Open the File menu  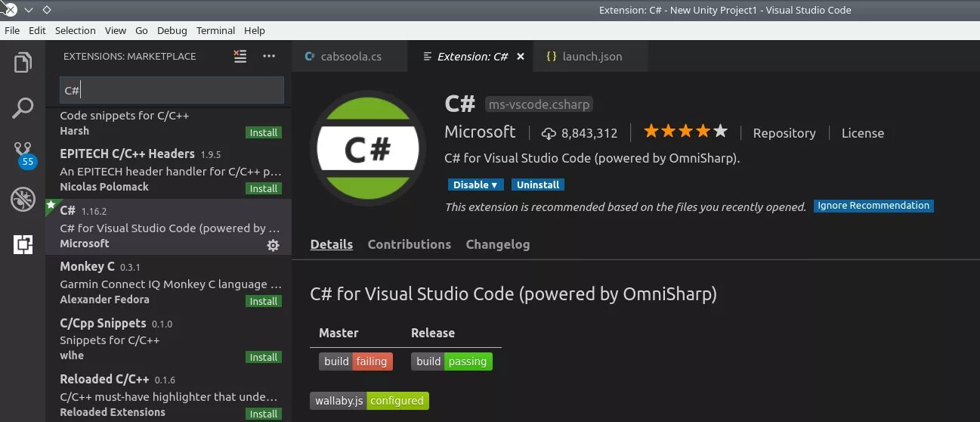point(12,30)
